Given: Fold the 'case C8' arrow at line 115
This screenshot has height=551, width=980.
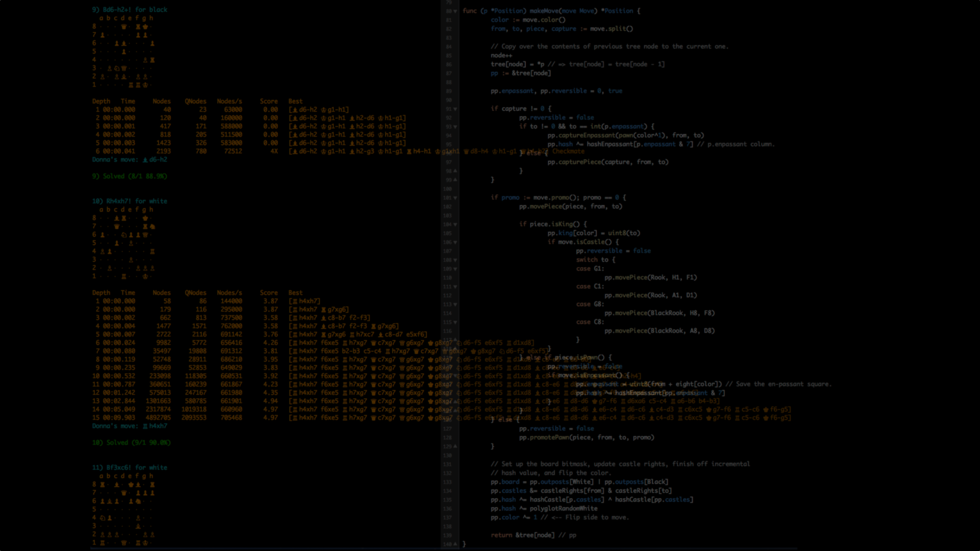Looking at the screenshot, I should pyautogui.click(x=455, y=322).
